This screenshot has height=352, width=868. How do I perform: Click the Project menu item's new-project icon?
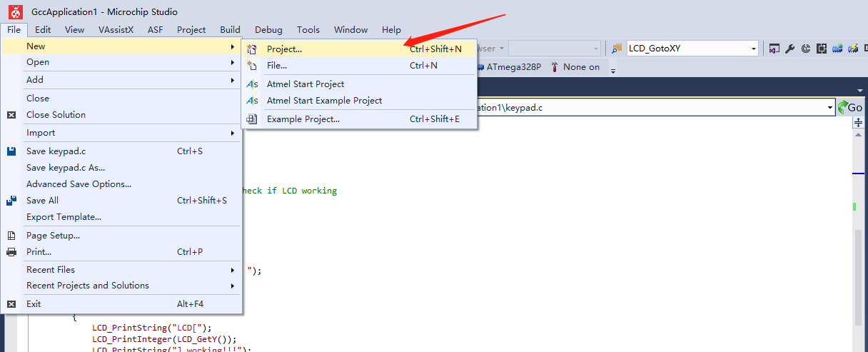click(252, 49)
